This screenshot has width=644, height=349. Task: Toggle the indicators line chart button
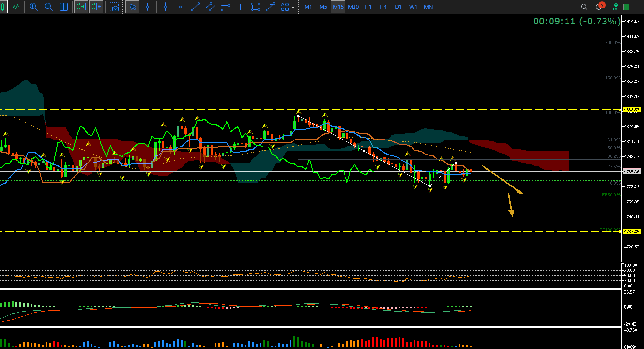16,7
